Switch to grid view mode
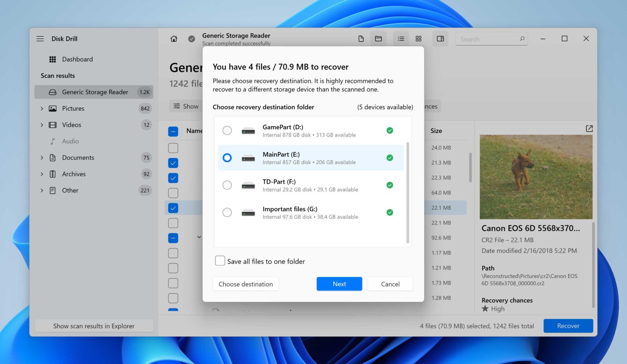627x364 pixels. 418,38
